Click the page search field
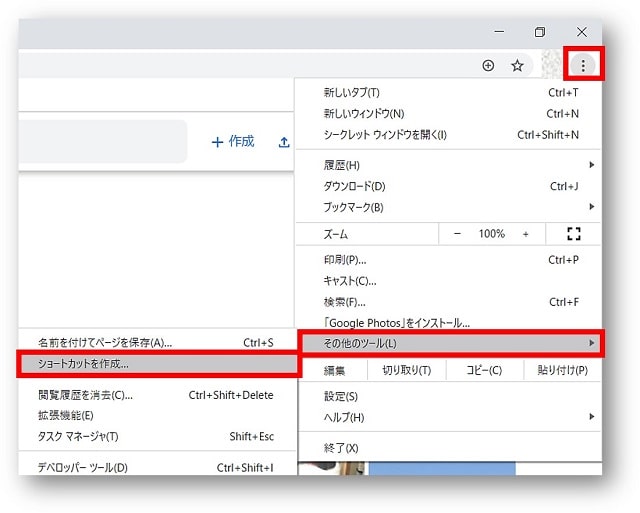 102,141
